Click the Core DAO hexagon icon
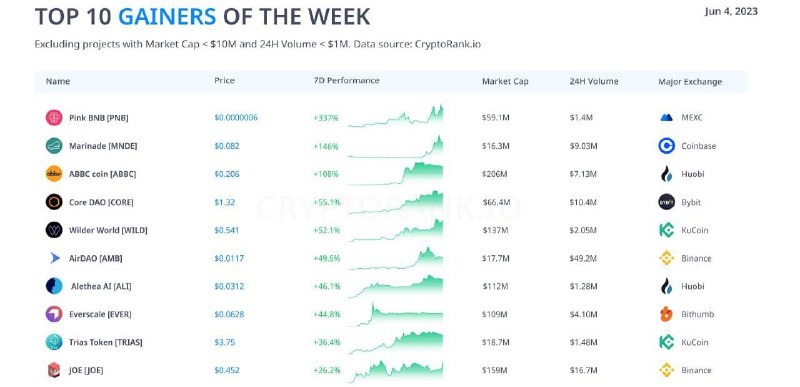This screenshot has width=800, height=387. 54,202
